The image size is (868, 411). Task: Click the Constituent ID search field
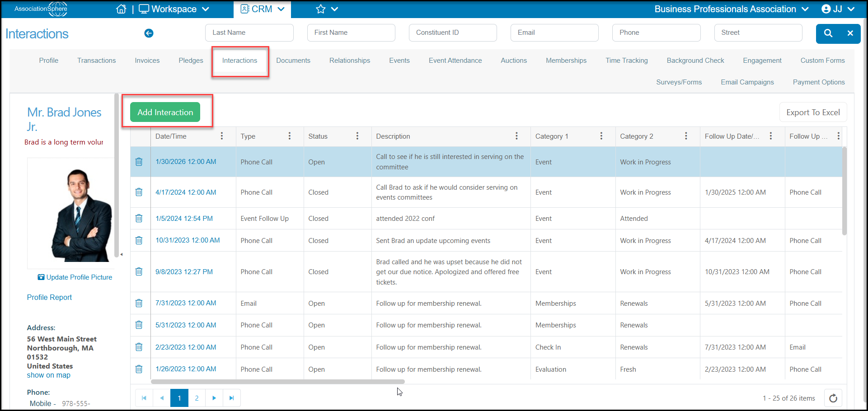click(453, 33)
